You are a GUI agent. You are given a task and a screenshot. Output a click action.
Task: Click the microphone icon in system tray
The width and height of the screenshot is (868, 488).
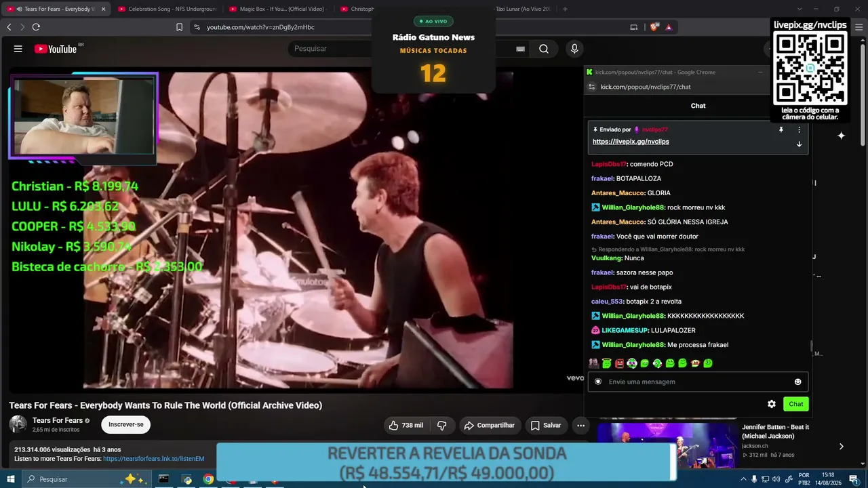(754, 479)
